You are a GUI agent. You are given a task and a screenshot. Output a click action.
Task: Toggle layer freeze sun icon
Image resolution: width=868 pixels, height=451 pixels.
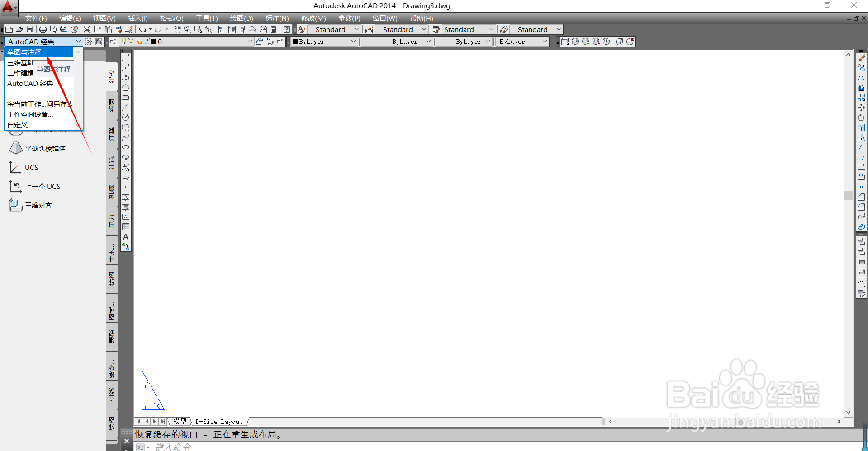click(131, 42)
